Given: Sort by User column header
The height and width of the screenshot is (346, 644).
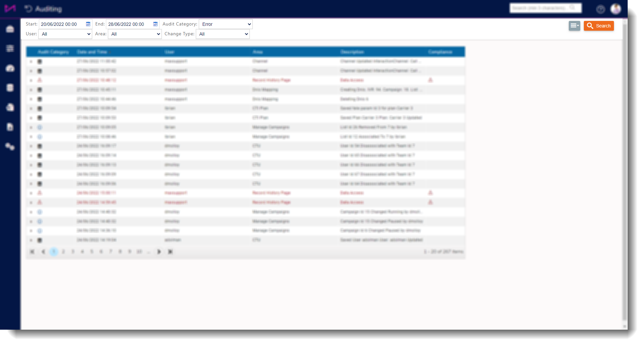Looking at the screenshot, I should (169, 52).
